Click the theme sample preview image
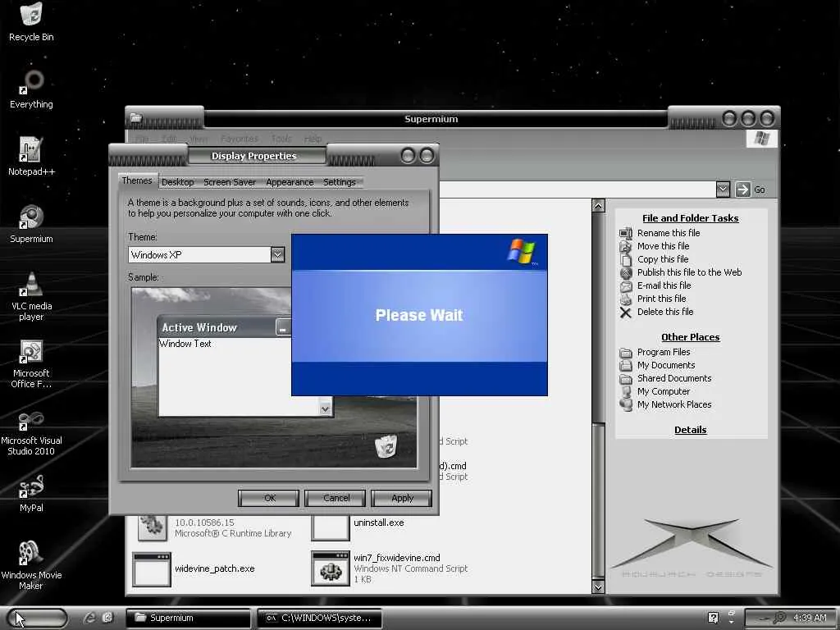This screenshot has width=840, height=630. (274, 377)
